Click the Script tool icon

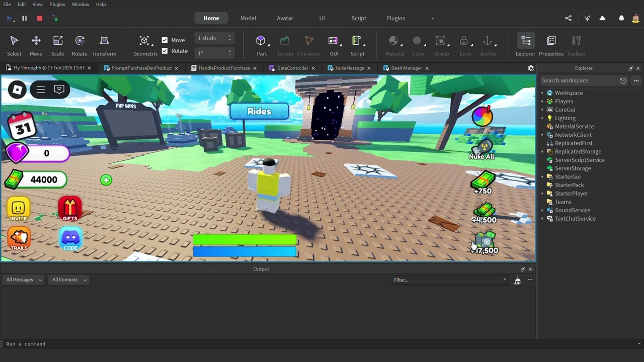[x=357, y=41]
